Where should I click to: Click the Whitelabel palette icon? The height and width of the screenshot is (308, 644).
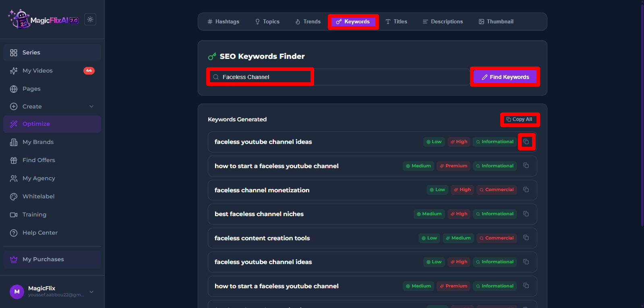(14, 196)
